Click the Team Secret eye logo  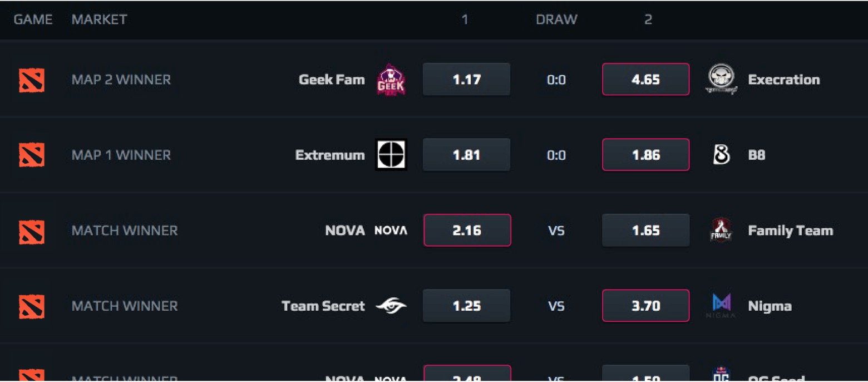tap(391, 306)
